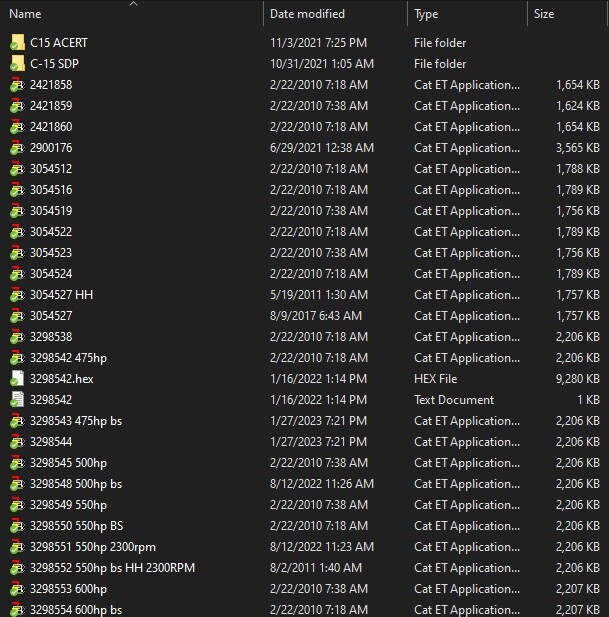Select the icon for 3298543 475hp bs
The image size is (609, 617).
pyautogui.click(x=17, y=421)
